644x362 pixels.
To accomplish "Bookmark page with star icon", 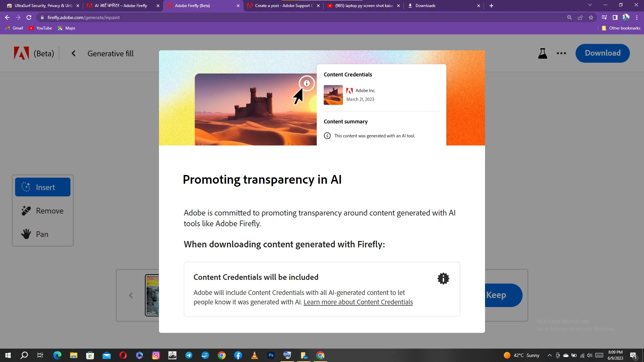I will pos(591,17).
